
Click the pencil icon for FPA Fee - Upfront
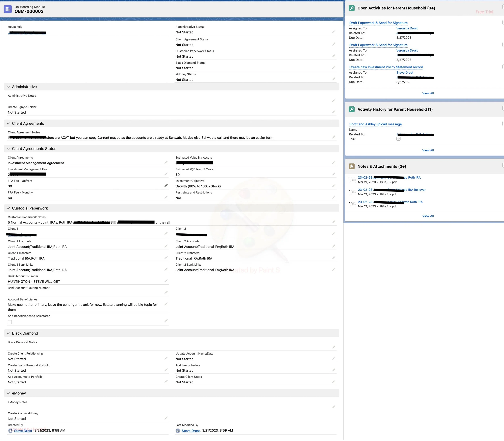point(166,185)
